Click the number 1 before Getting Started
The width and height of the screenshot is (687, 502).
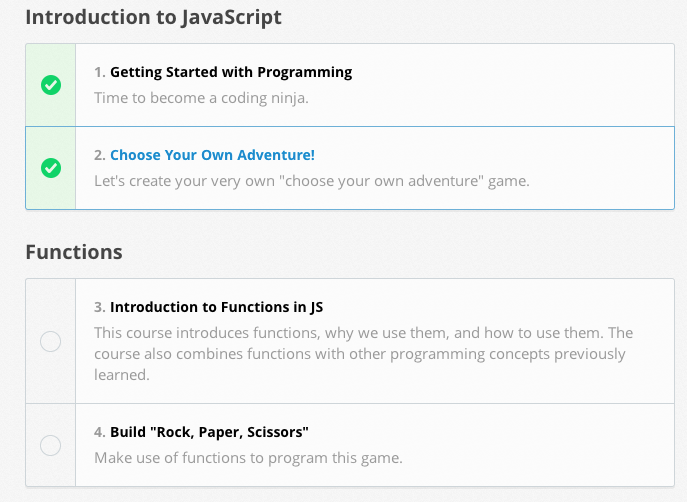99,72
